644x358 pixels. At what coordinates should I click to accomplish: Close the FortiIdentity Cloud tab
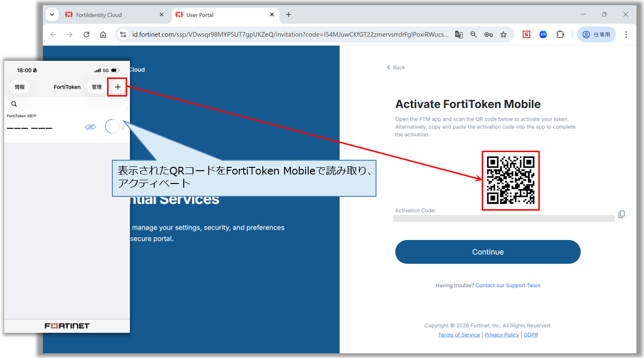point(161,15)
